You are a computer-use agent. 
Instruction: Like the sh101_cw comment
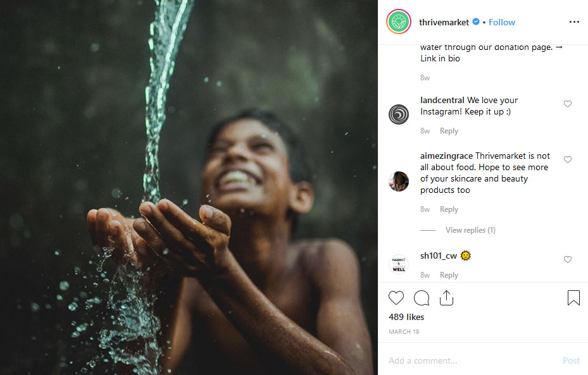[567, 260]
